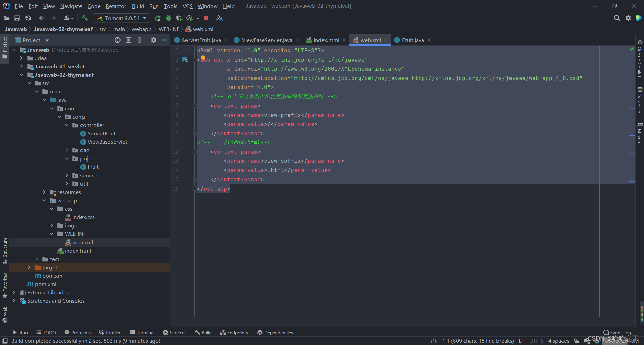Image resolution: width=644 pixels, height=345 pixels.
Task: Start debugging using the bug icon
Action: pos(169,18)
